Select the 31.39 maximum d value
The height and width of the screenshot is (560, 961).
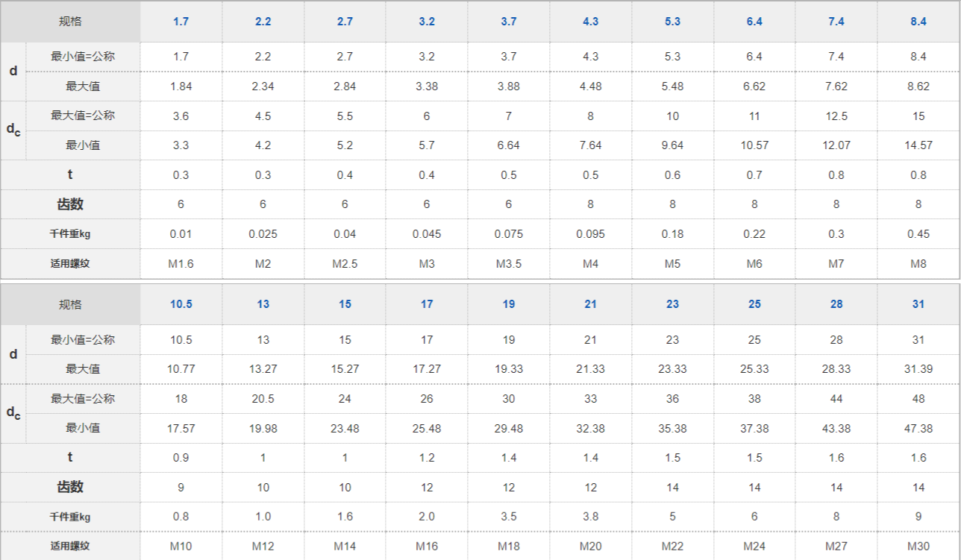pyautogui.click(x=918, y=369)
